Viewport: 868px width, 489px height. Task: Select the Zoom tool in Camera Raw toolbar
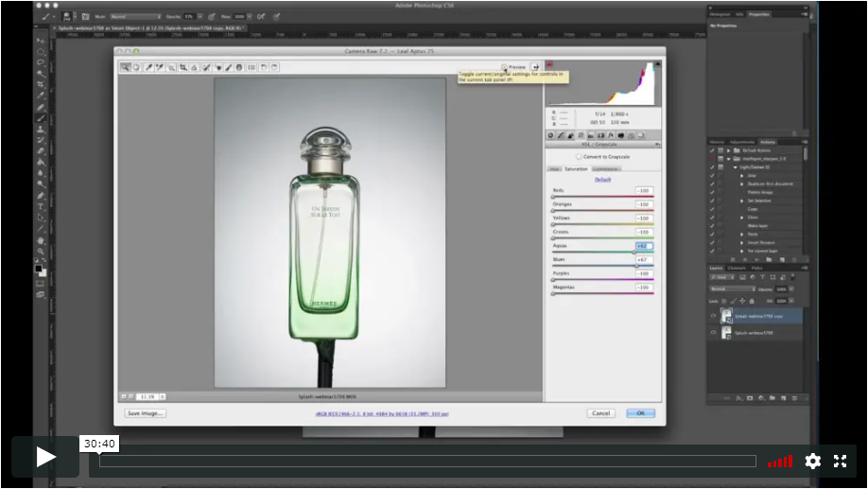pos(126,67)
